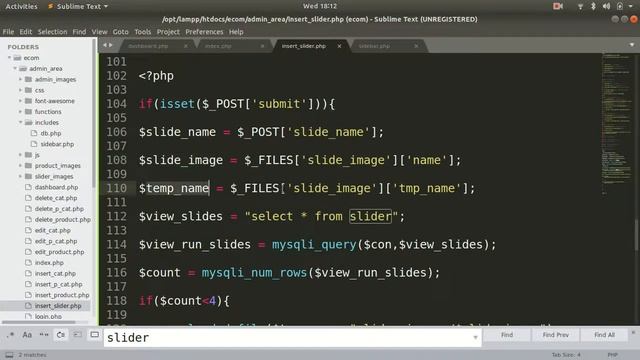Viewport: 640px width, 360px height.
Task: Toggle regular expression search option
Action: tap(11, 335)
